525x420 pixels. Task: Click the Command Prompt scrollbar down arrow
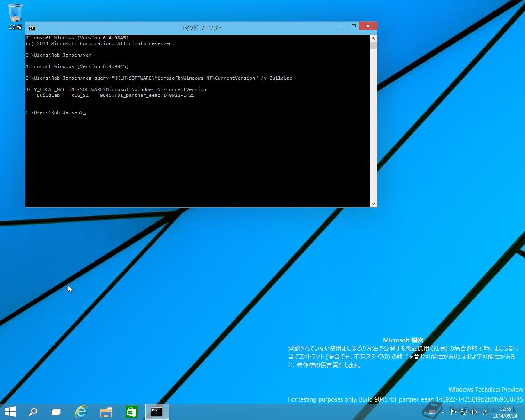click(x=373, y=203)
